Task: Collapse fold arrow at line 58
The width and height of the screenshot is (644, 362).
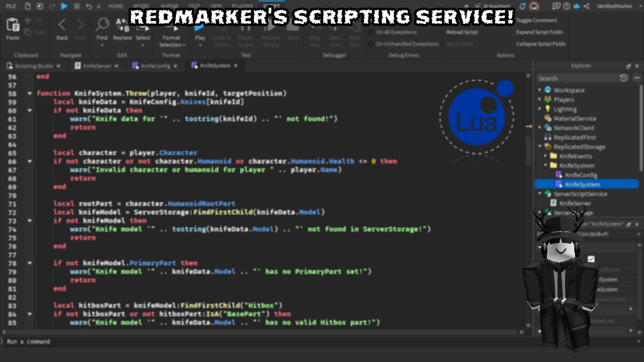Action: (x=30, y=93)
